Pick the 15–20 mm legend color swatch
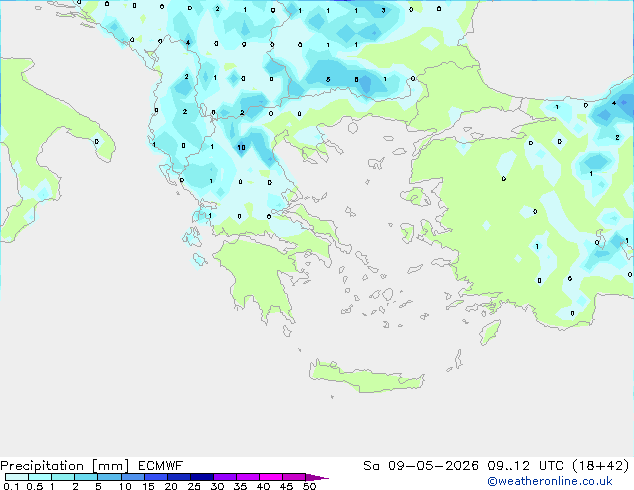This screenshot has width=634, height=490. 156,477
